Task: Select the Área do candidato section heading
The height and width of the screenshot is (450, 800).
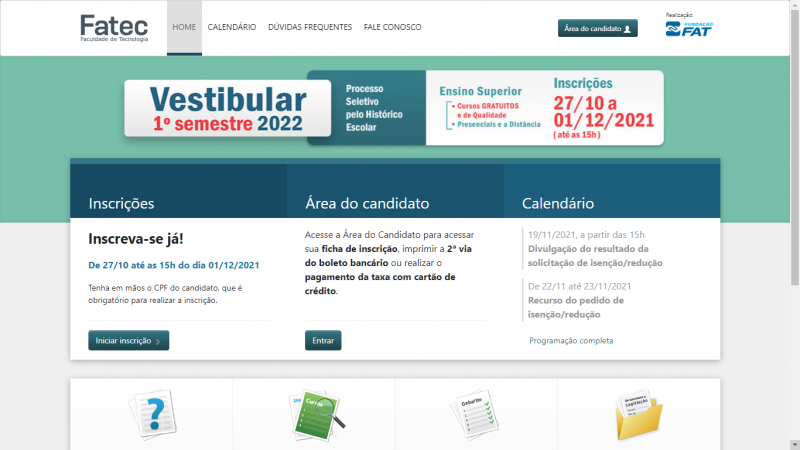Action: pyautogui.click(x=367, y=203)
